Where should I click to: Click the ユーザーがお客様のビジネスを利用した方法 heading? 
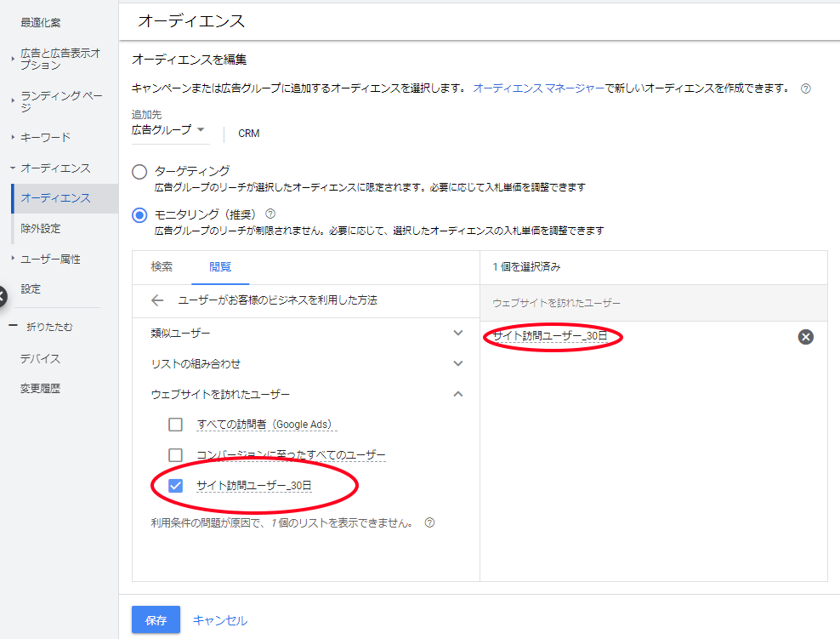[x=277, y=300]
